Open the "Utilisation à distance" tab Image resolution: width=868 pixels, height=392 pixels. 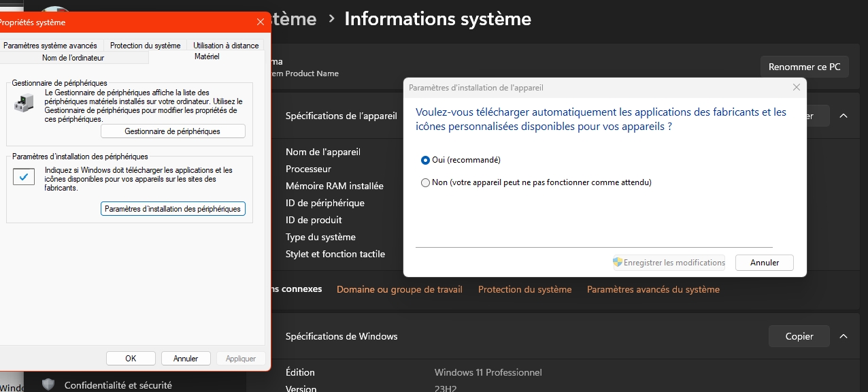coord(226,46)
